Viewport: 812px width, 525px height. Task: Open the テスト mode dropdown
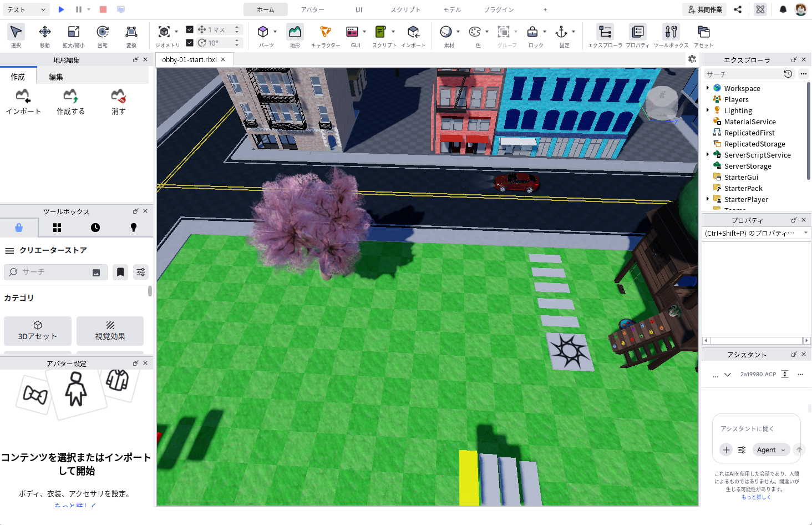pyautogui.click(x=26, y=9)
